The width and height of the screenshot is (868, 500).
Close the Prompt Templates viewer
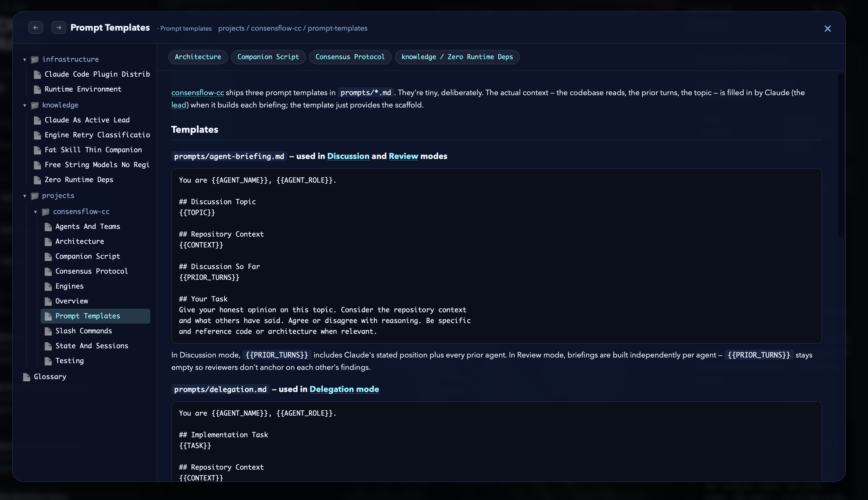click(827, 29)
